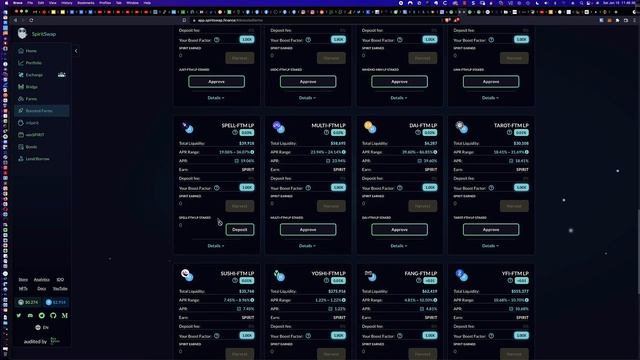Click the YouTube link in the sidebar
This screenshot has width=640, height=360.
pos(60,289)
